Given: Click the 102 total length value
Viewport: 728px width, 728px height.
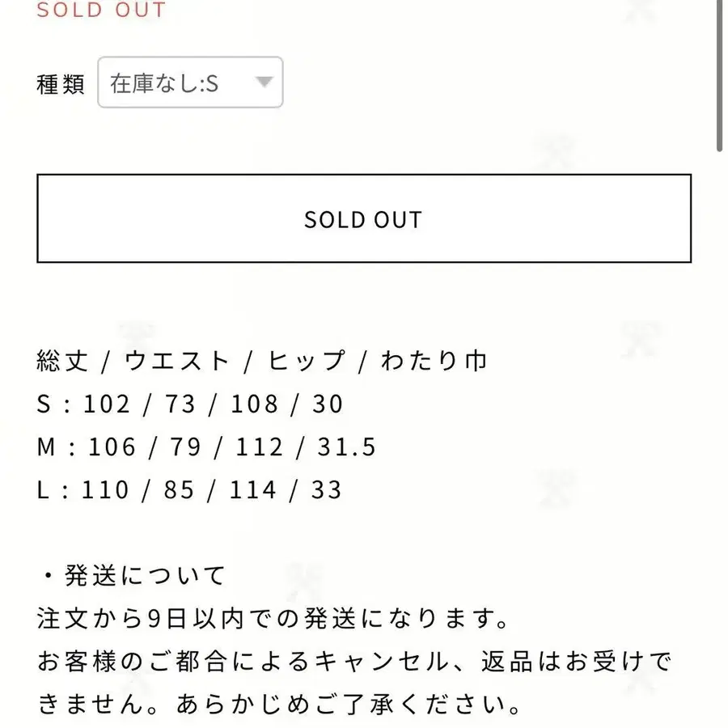Looking at the screenshot, I should point(108,404).
